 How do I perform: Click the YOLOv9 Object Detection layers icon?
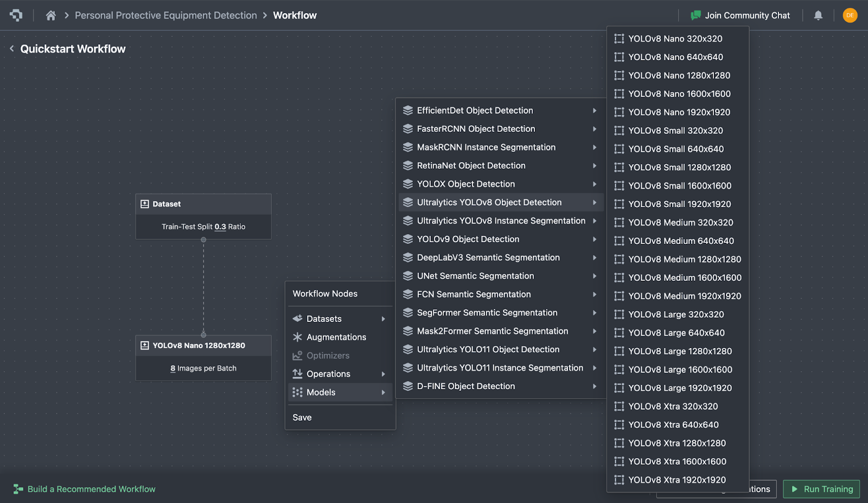tap(408, 239)
